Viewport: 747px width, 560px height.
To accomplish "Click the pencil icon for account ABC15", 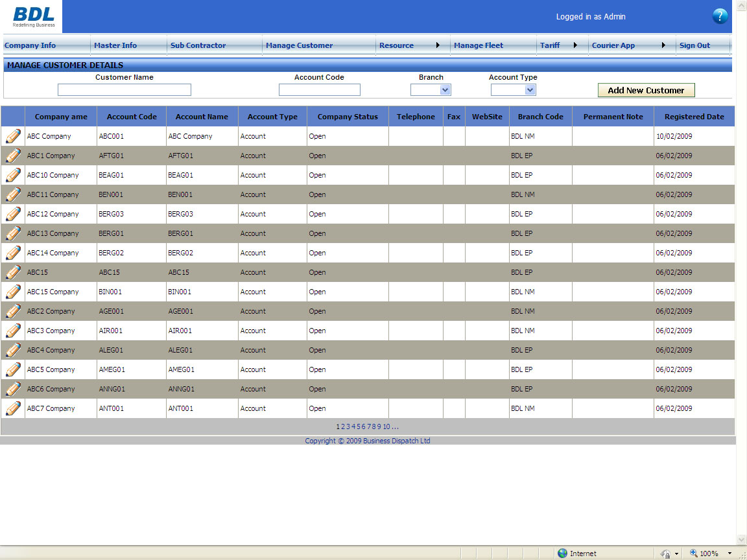I will click(13, 272).
